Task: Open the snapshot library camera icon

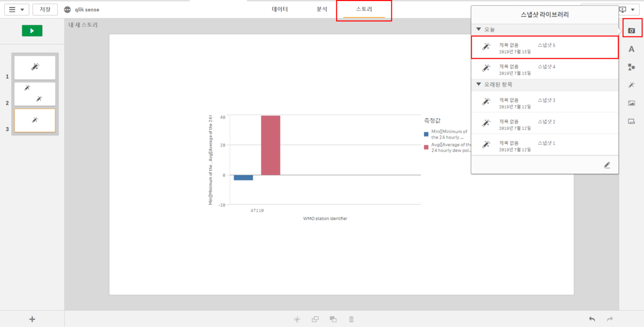Action: point(632,31)
